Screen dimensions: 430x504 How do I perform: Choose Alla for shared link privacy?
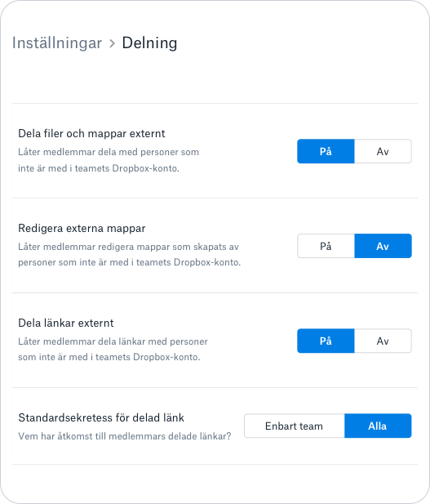pyautogui.click(x=378, y=426)
